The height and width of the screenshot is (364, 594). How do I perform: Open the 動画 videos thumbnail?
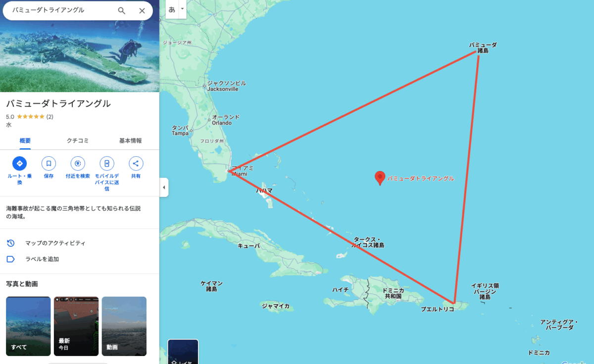coord(124,326)
